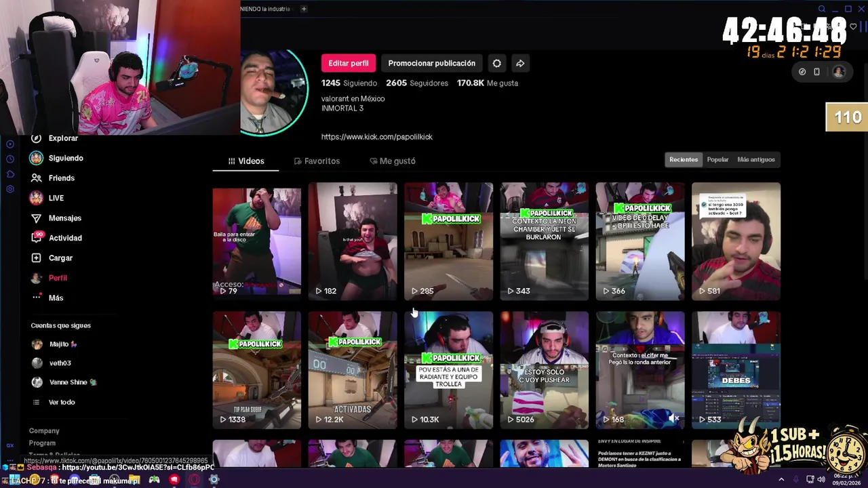The image size is (868, 488).
Task: Open browser sidebar settings gear icon
Action: 10,189
